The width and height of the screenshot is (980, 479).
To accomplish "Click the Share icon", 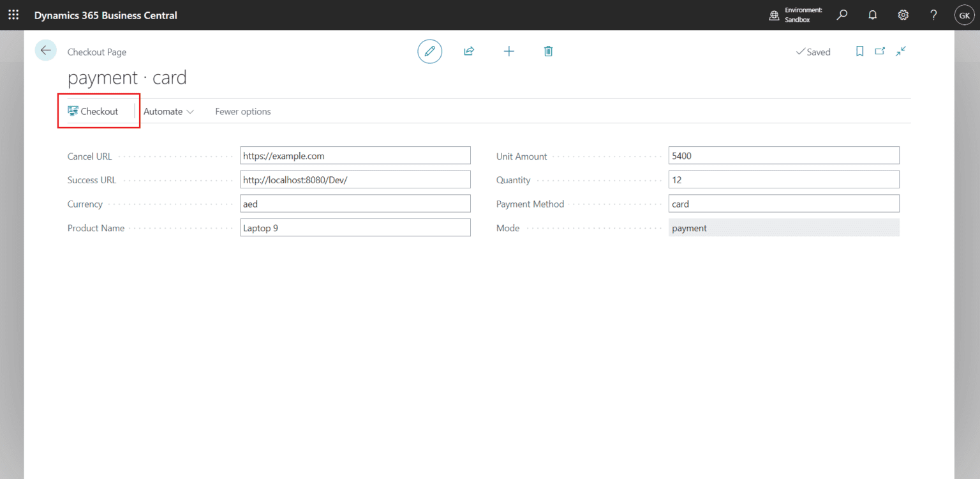I will (469, 51).
